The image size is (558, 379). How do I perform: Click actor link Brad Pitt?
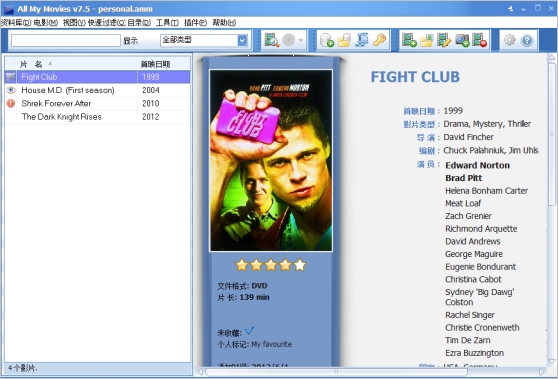(x=463, y=178)
